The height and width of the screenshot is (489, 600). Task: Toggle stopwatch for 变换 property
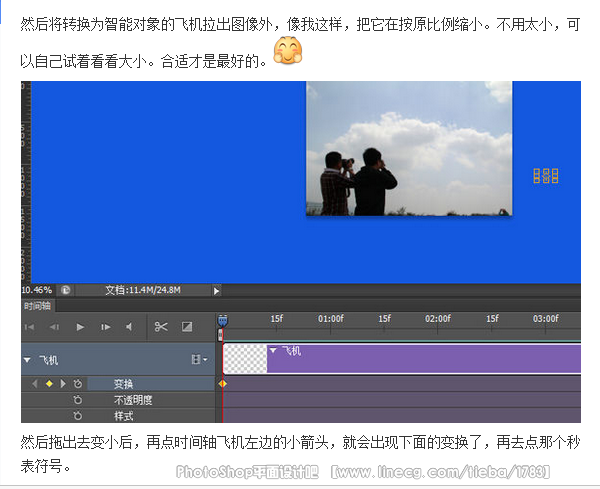[78, 383]
